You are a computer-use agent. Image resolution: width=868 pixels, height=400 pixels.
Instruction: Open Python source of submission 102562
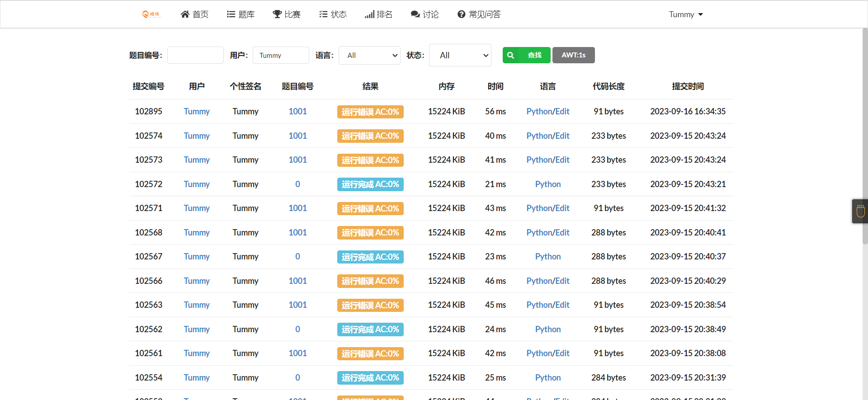coord(548,329)
